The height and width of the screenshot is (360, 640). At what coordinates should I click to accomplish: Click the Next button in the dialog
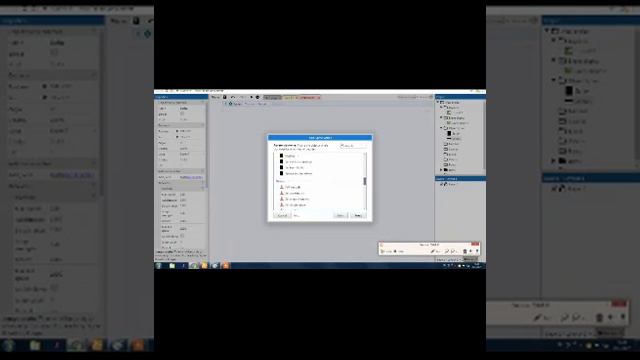tap(358, 216)
